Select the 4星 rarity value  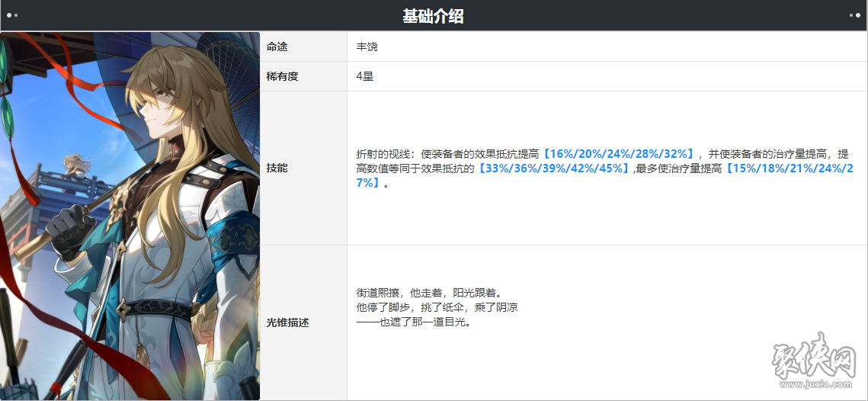(x=365, y=76)
